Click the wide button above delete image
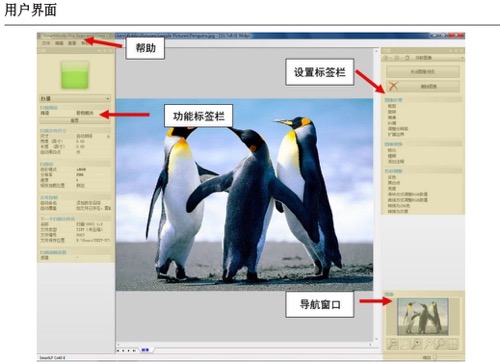Screen dimensions: 500x363 pos(423,72)
